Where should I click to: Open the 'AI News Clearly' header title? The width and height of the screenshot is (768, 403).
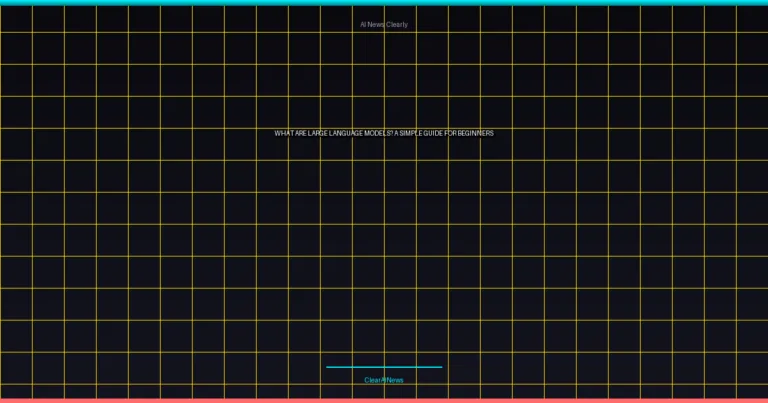pyautogui.click(x=384, y=24)
